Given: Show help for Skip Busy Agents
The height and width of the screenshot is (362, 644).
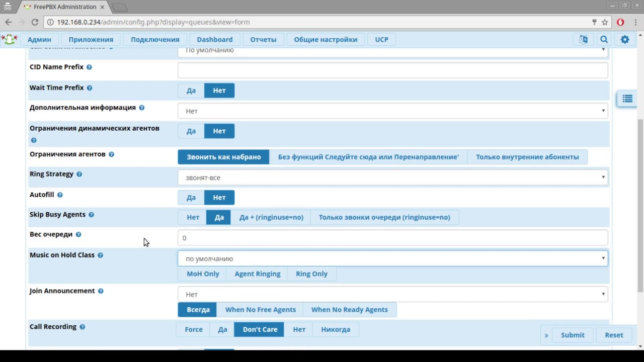Looking at the screenshot, I should coord(91,215).
